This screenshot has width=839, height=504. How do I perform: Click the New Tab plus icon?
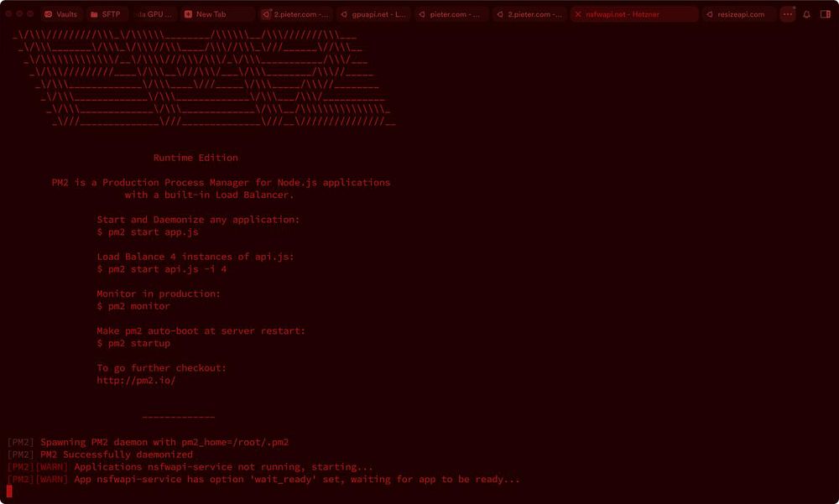pos(188,14)
